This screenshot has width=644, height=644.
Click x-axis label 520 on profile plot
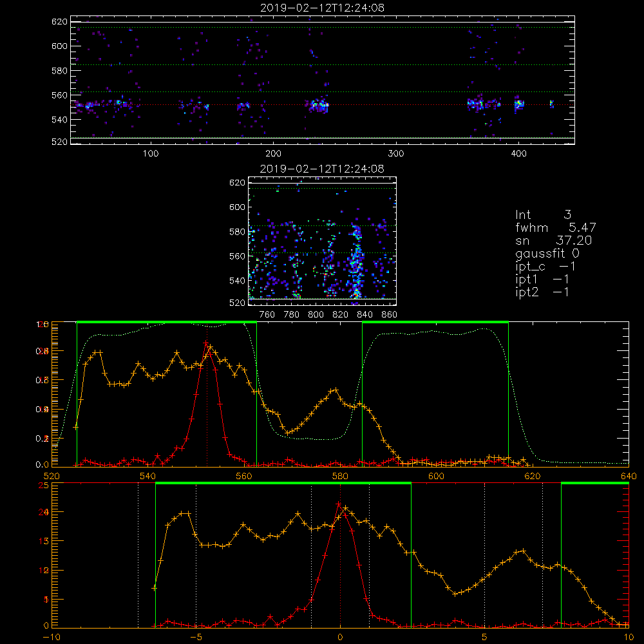click(x=52, y=476)
